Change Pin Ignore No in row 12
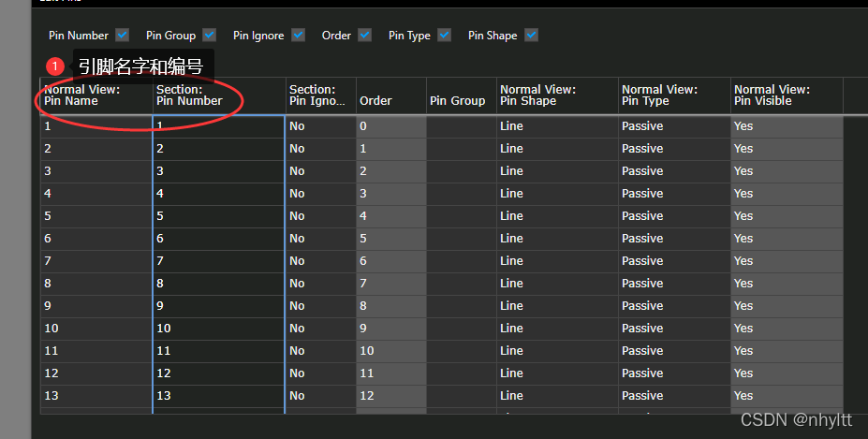 click(x=320, y=373)
